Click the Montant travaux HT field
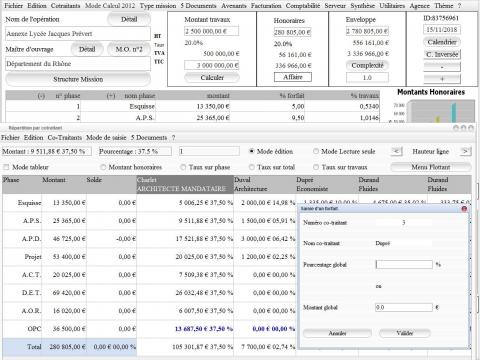 click(212, 31)
